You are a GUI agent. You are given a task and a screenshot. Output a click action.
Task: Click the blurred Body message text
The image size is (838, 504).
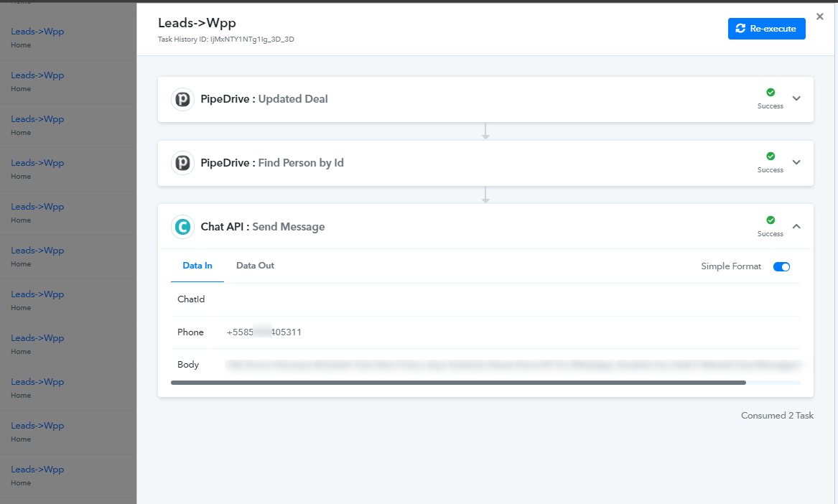point(513,365)
